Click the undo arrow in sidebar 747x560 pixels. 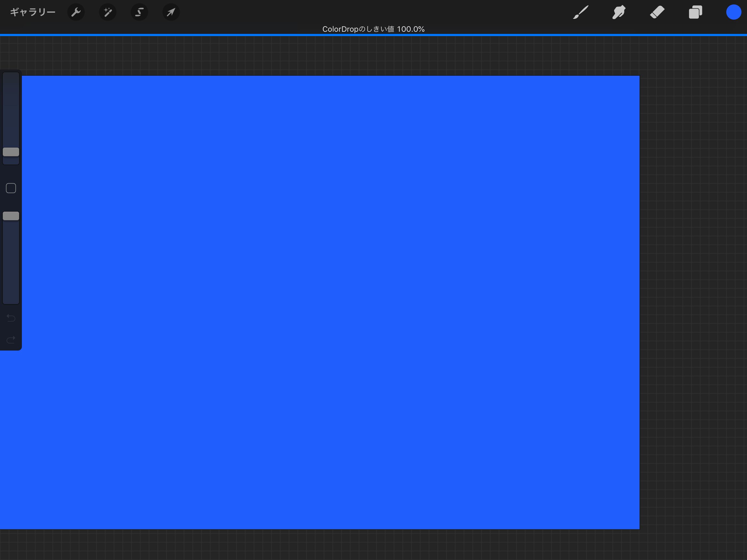(11, 318)
